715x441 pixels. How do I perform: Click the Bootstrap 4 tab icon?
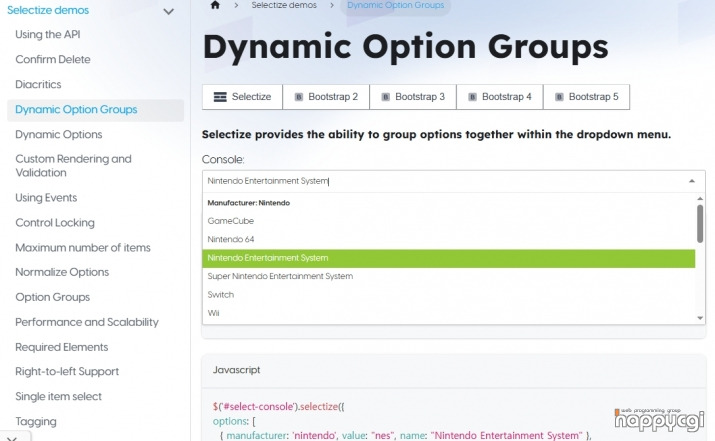(x=472, y=97)
